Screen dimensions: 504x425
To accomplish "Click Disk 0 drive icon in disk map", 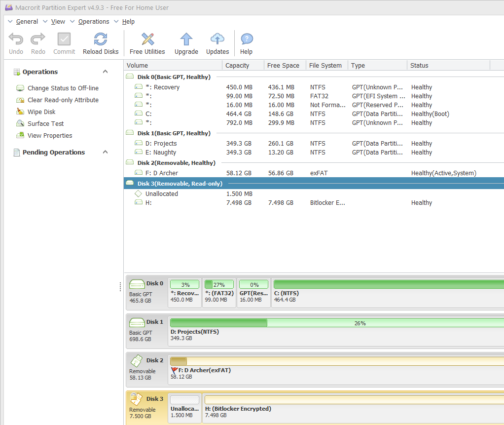I will 137,284.
